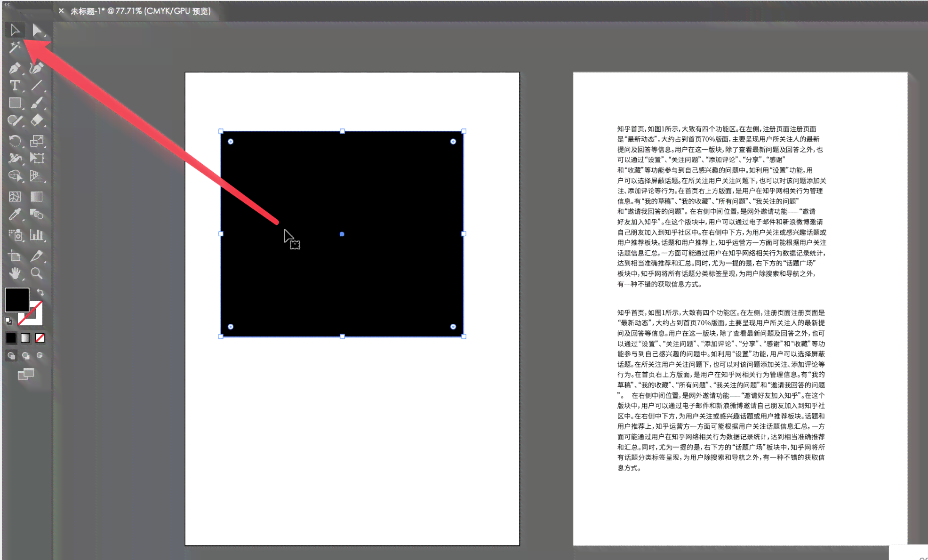Click right-middle bounding box handle

(464, 233)
